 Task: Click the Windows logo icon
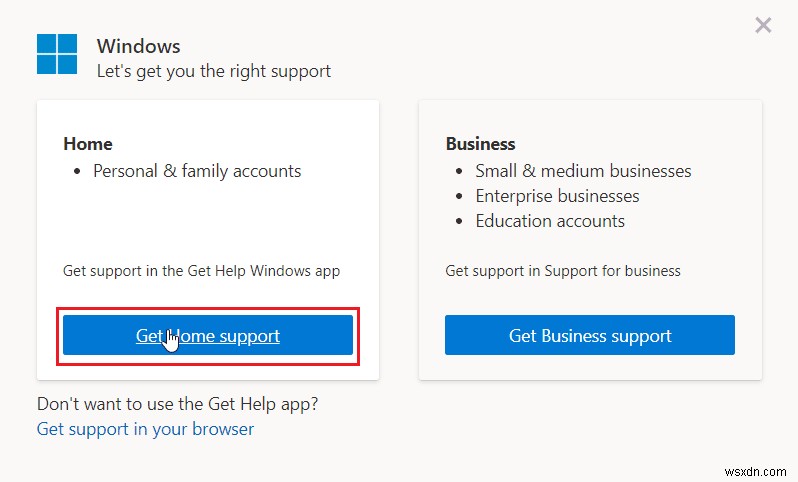57,54
